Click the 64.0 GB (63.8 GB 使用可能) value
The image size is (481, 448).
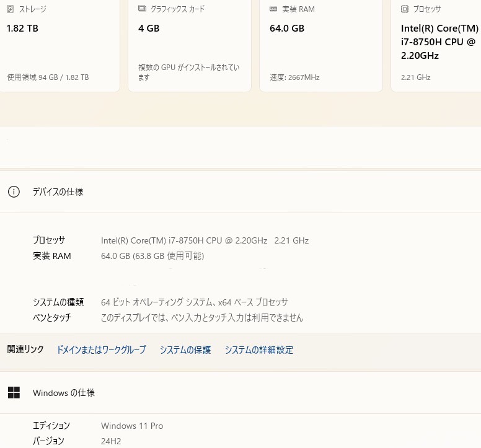pos(152,256)
